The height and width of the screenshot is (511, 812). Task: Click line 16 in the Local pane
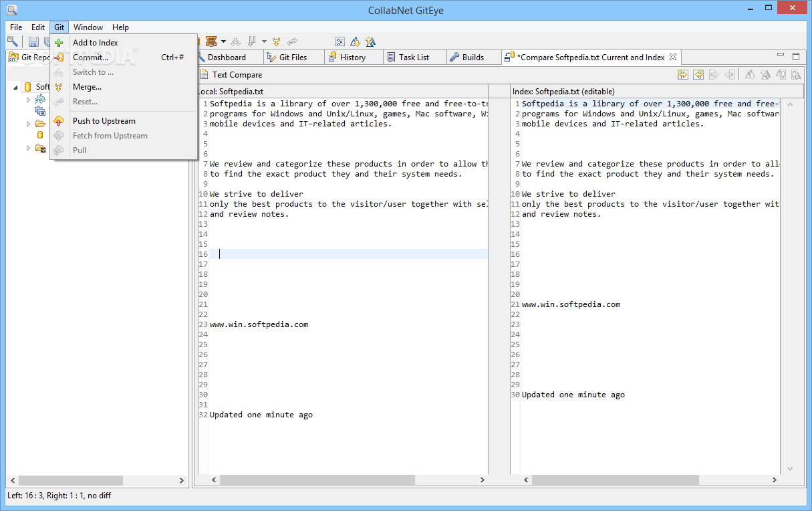(348, 254)
